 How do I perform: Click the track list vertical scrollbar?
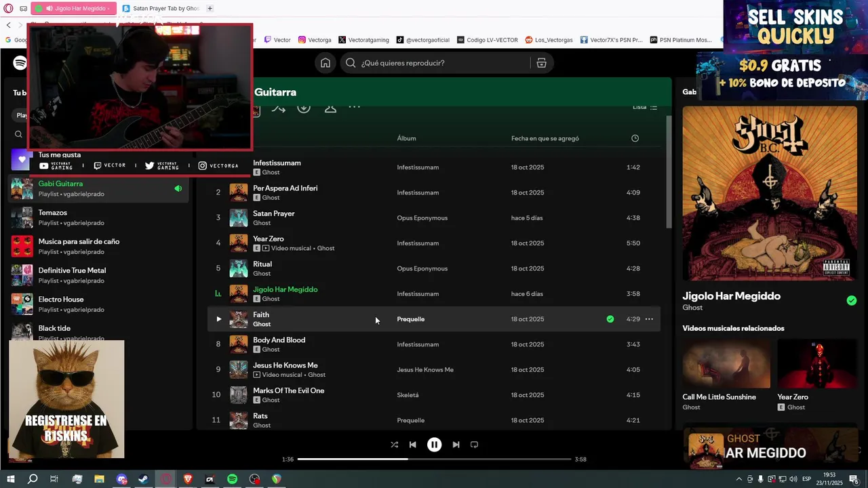pyautogui.click(x=669, y=173)
